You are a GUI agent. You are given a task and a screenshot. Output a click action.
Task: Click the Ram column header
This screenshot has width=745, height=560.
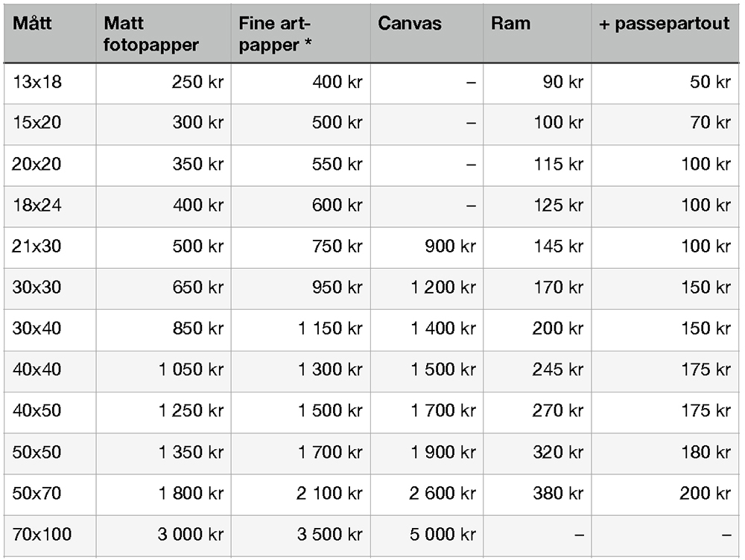tap(510, 23)
